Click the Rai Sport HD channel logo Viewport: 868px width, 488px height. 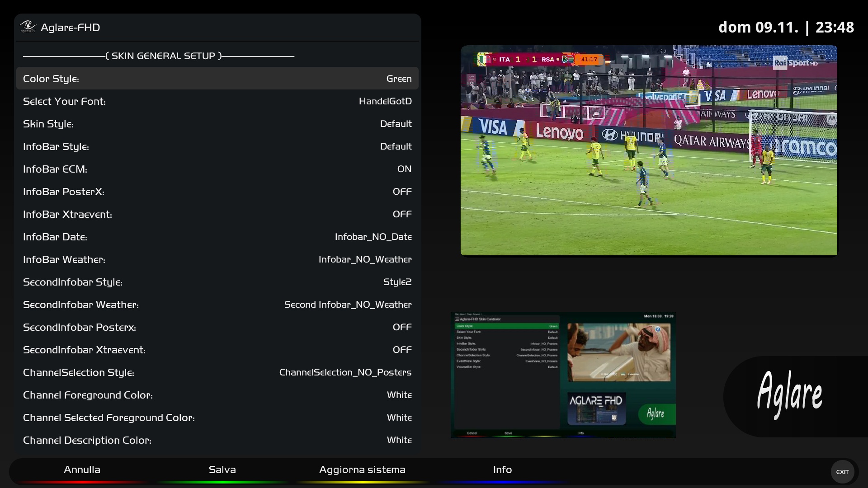(x=795, y=63)
